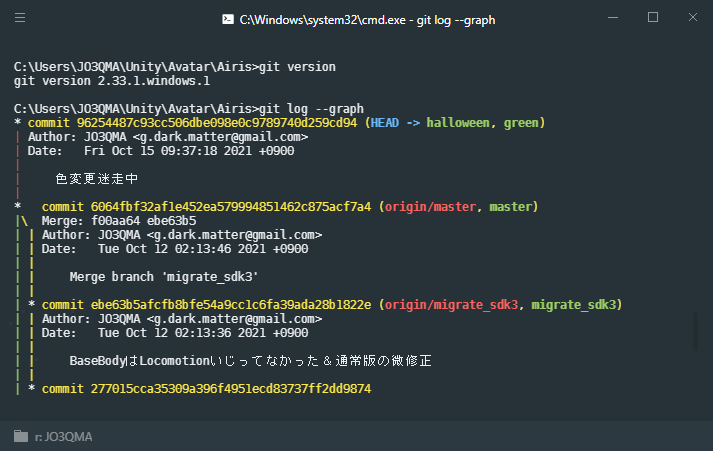Click the commit hash starting with 6064fbf3
The image size is (713, 451).
(x=231, y=207)
